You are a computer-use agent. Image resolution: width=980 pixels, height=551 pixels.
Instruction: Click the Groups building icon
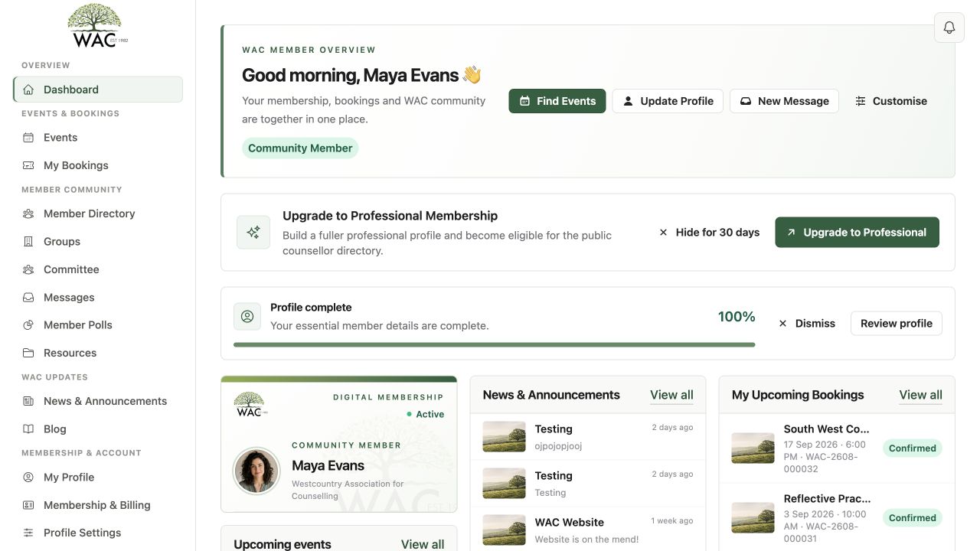pos(28,242)
